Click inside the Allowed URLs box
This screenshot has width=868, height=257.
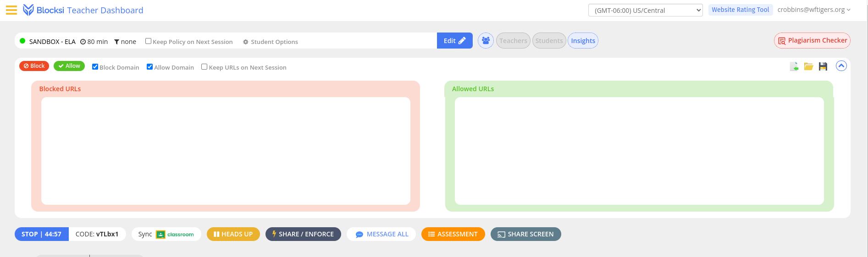639,151
